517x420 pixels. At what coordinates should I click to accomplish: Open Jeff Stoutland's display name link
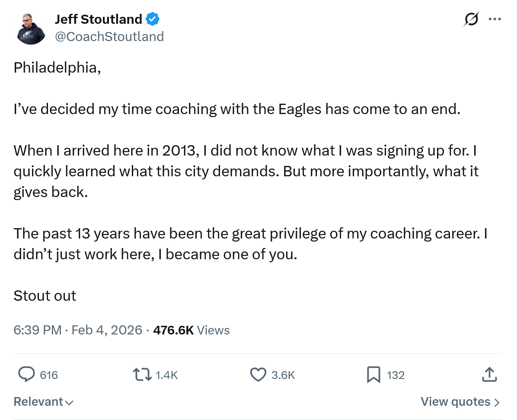coord(98,19)
